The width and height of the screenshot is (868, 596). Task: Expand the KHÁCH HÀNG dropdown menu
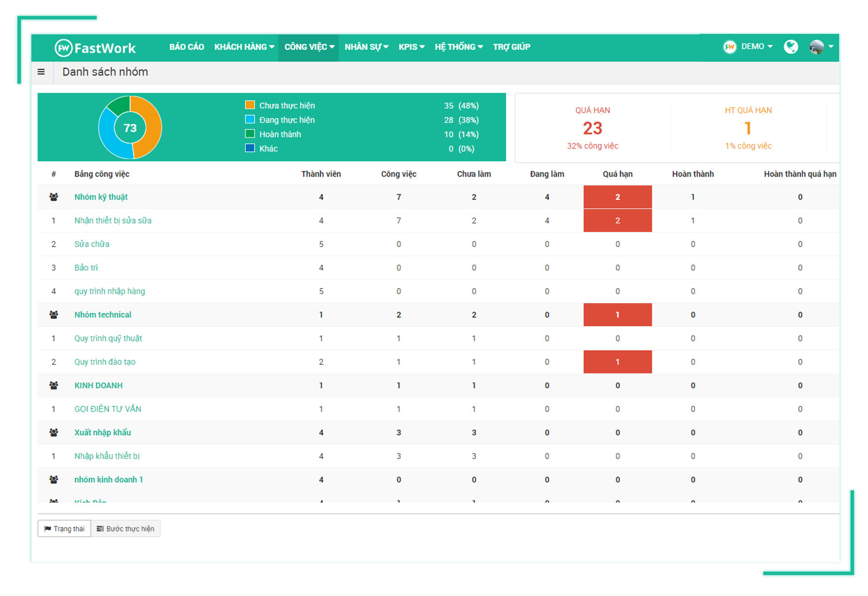coord(244,47)
